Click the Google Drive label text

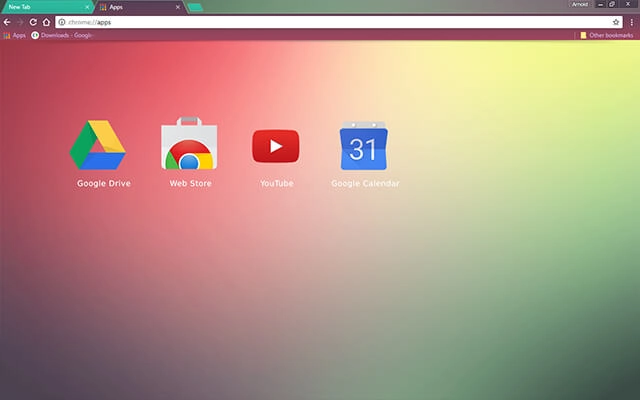point(104,183)
